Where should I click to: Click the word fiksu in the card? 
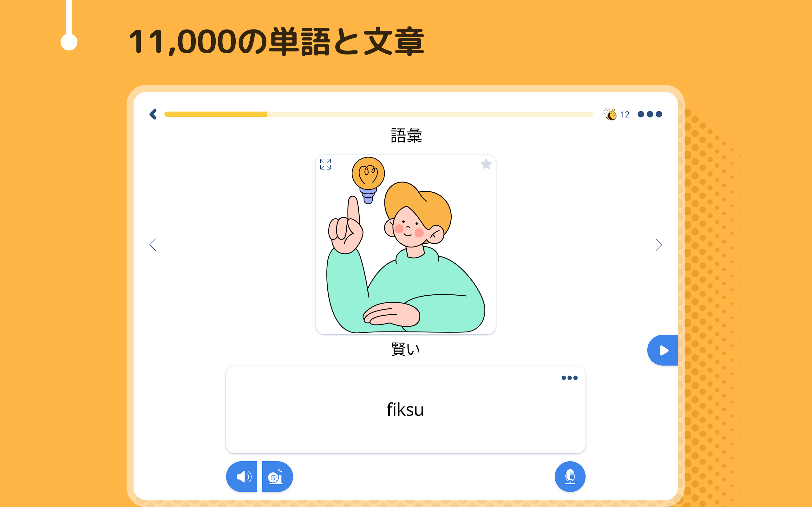[x=405, y=409]
